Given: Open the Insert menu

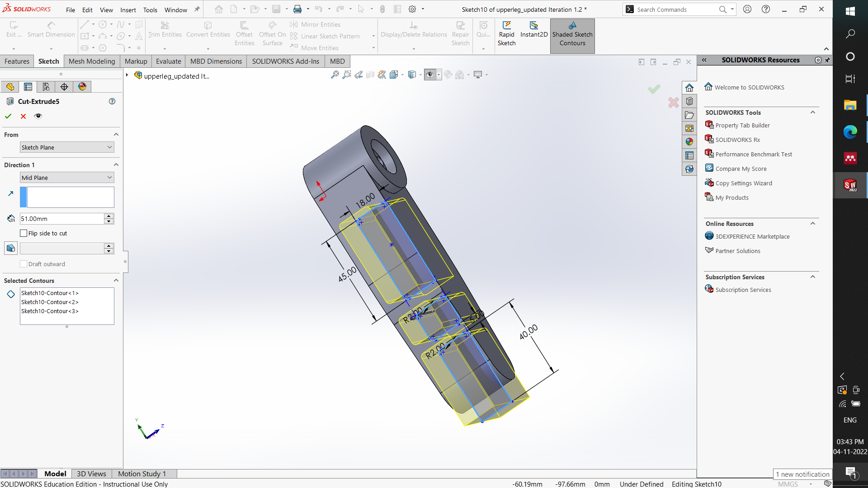Looking at the screenshot, I should 128,9.
